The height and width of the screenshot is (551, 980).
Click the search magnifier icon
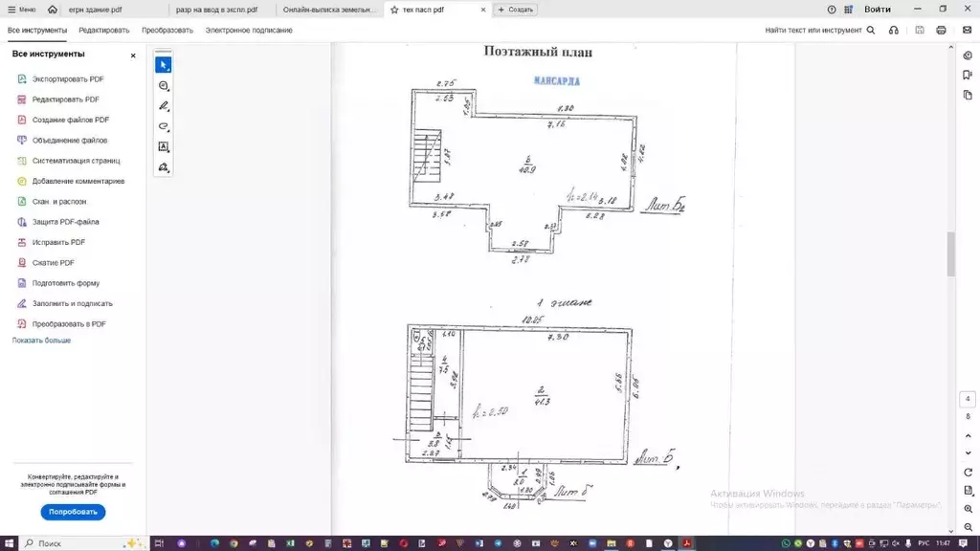coord(871,30)
